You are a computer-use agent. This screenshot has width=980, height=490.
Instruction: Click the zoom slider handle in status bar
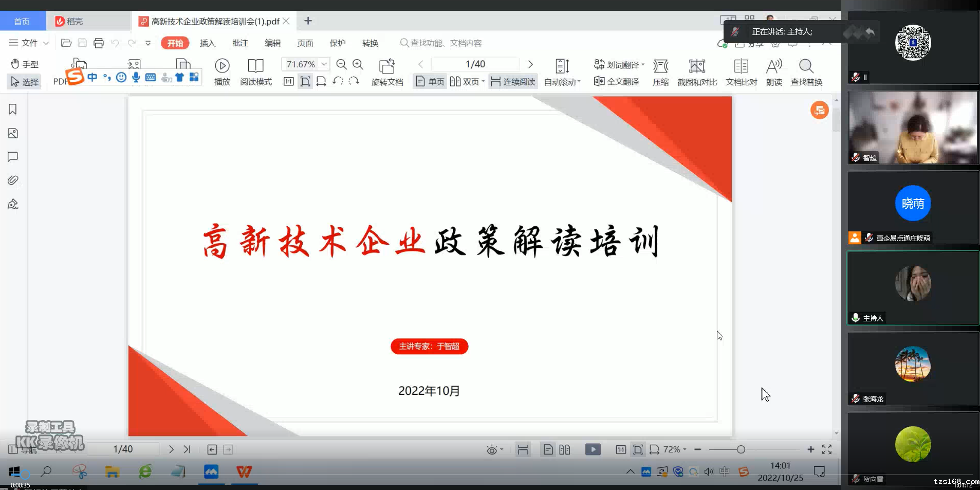(741, 449)
